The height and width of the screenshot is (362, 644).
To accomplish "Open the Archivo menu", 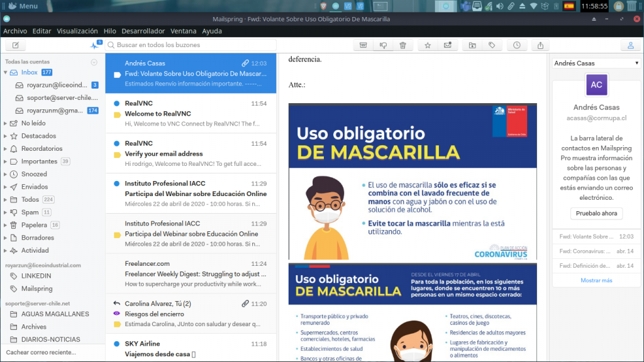I will [x=15, y=31].
